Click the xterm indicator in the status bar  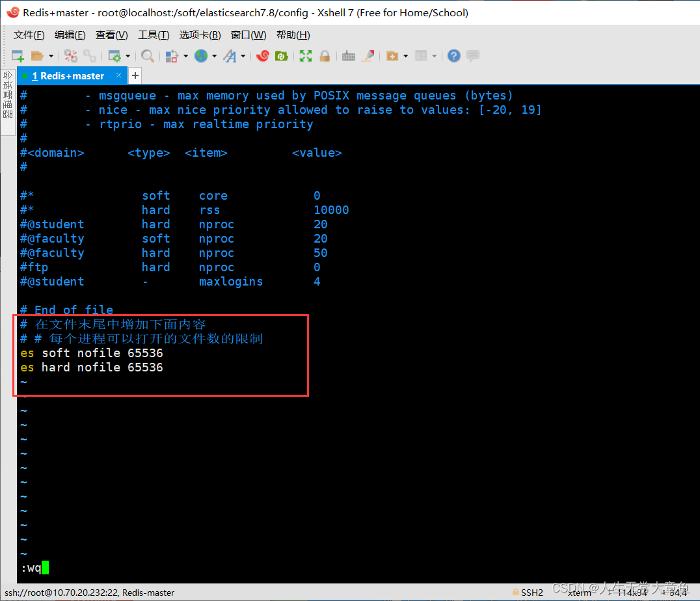point(578,593)
